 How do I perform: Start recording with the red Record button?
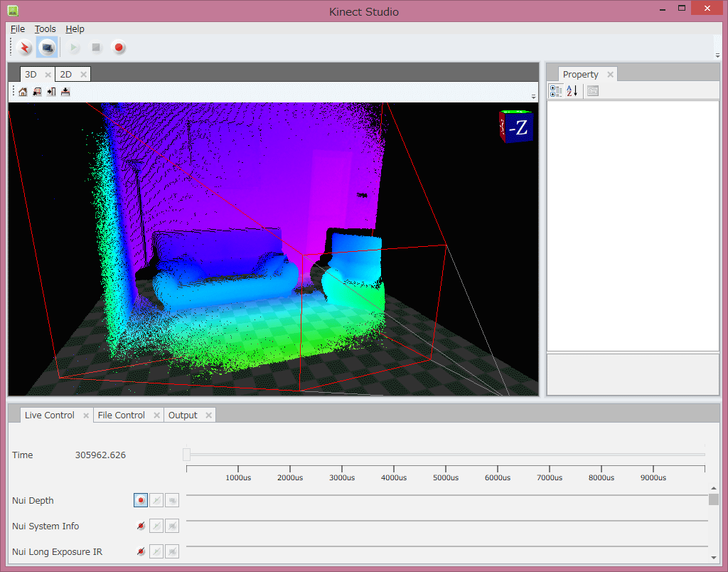(x=119, y=48)
